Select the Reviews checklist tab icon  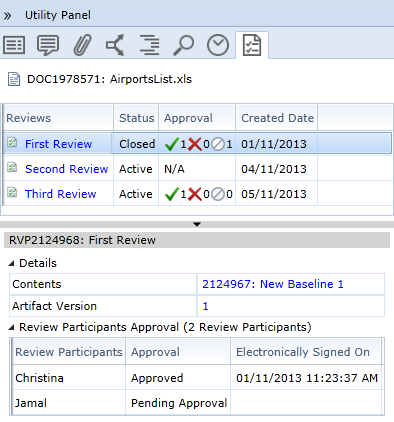(252, 45)
